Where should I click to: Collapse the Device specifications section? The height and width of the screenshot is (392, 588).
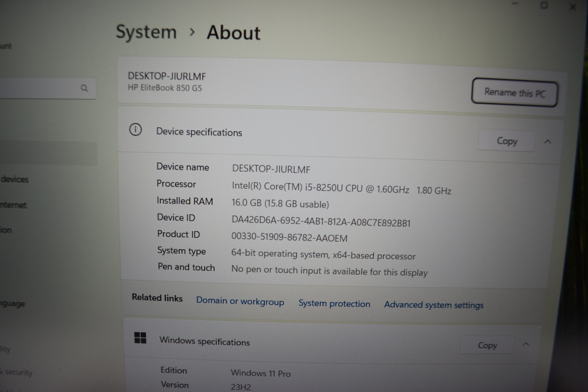click(x=548, y=142)
